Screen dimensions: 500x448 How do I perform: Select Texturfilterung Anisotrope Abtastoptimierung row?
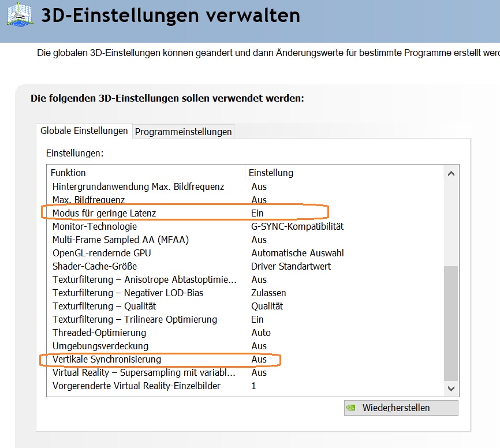pos(245,279)
